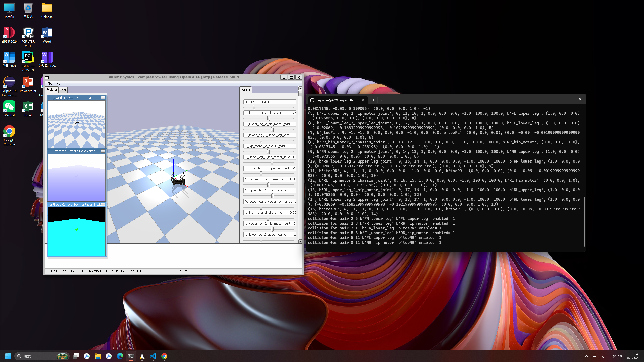Screen dimensions: 644x362
Task: Open the Chinese folder on desktop
Action: tap(47, 11)
